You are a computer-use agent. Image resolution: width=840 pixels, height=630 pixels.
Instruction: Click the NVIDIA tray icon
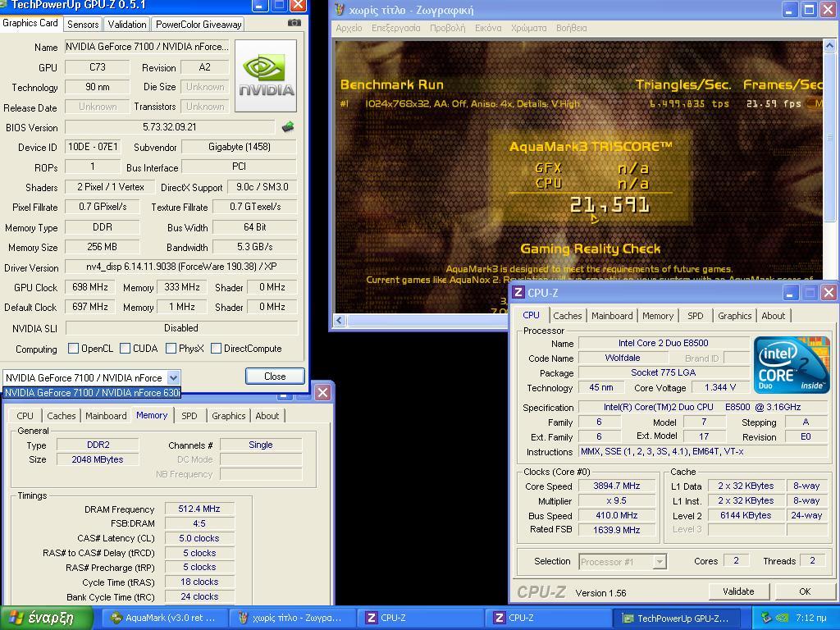coord(782,618)
